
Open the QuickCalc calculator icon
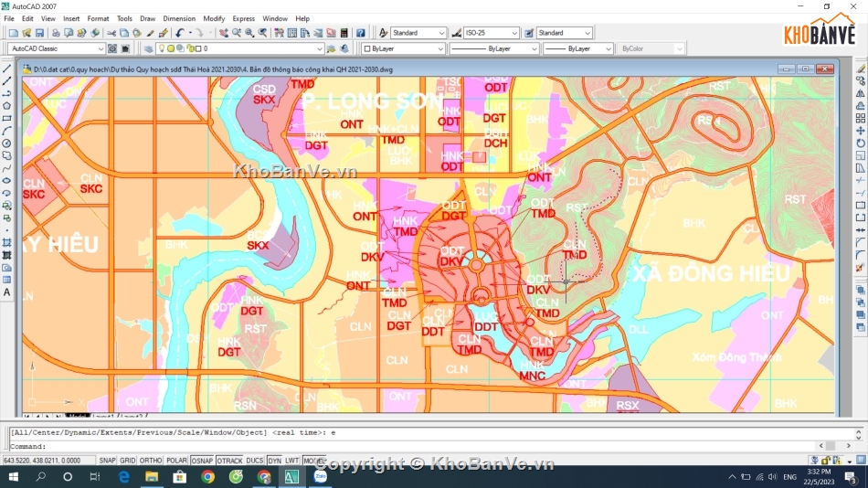[x=344, y=33]
